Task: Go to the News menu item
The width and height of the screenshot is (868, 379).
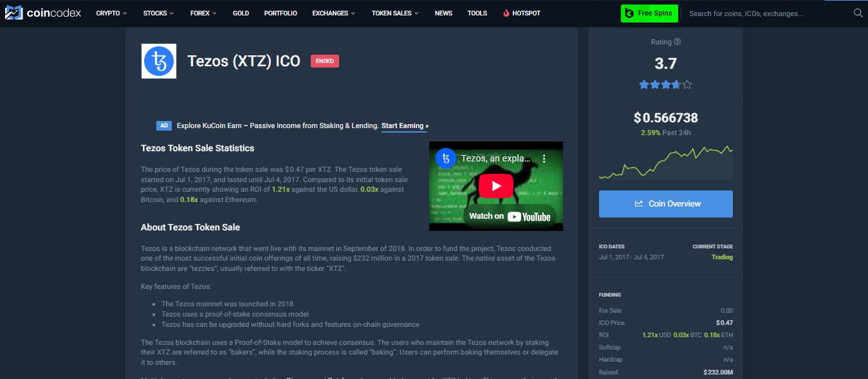Action: click(443, 13)
